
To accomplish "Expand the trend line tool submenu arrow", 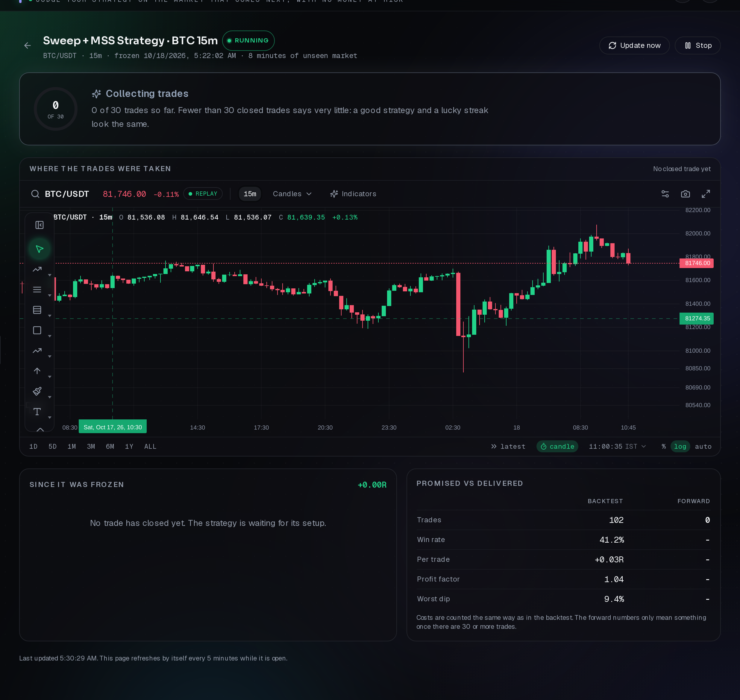I will (50, 276).
